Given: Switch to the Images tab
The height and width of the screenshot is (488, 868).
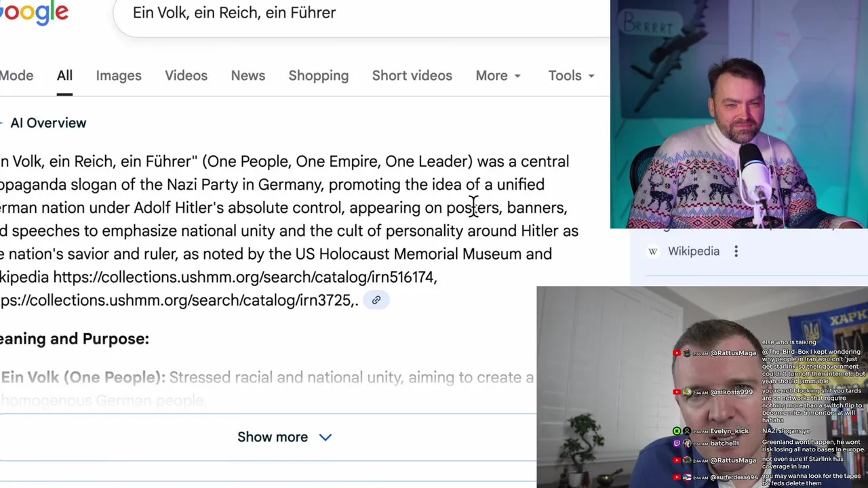Looking at the screenshot, I should coord(119,76).
